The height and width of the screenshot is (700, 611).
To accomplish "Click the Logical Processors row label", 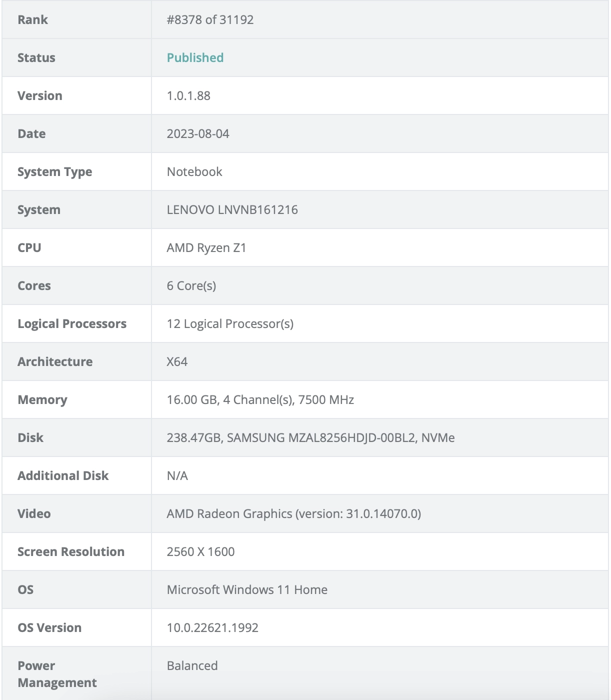I will [x=72, y=324].
